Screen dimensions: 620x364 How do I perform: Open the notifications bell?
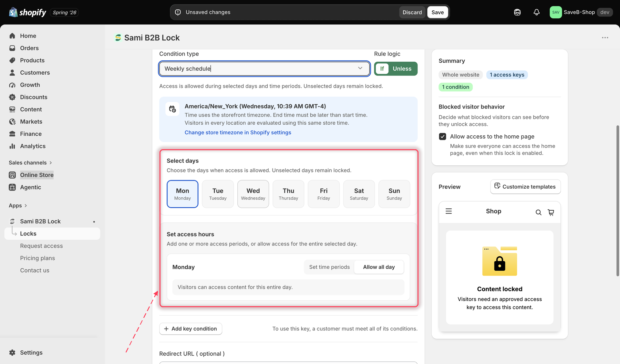pos(536,12)
